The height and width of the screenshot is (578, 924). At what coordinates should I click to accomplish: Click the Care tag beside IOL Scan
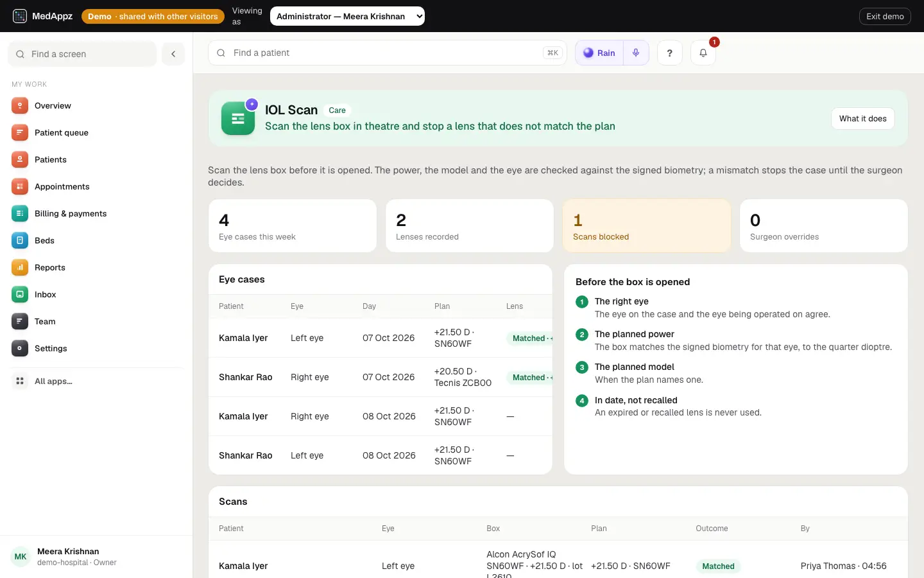[337, 110]
